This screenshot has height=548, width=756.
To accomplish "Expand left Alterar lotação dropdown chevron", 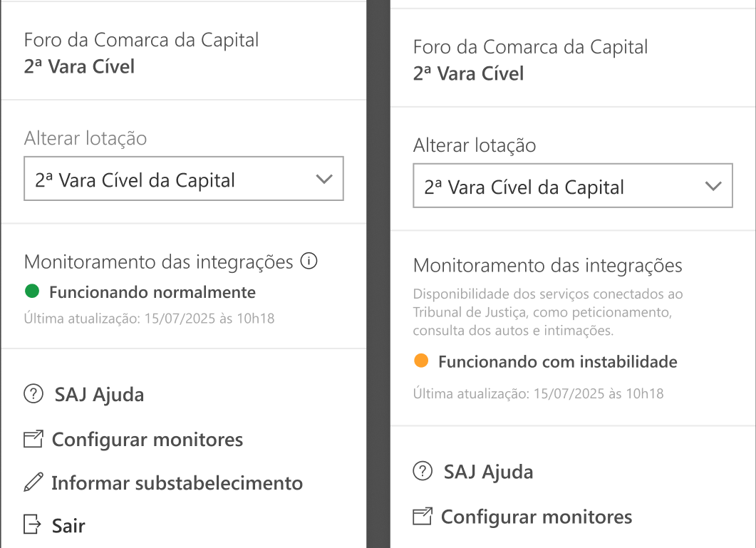I will [x=324, y=179].
